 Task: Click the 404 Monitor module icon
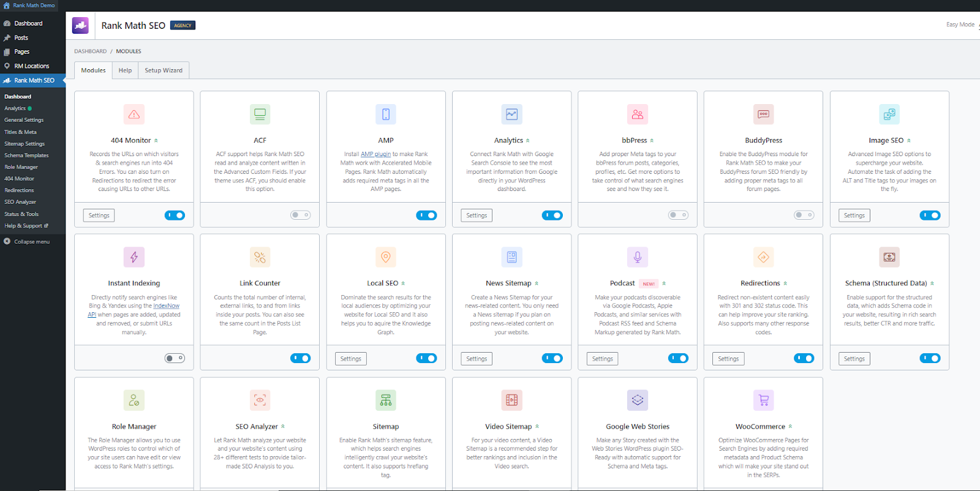[x=134, y=114]
